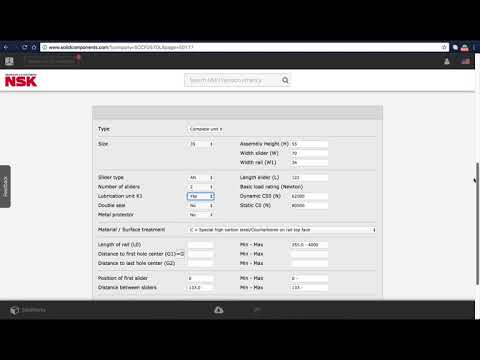480x360 pixels.
Task: Open the Number of sliders dropdown
Action: click(201, 187)
